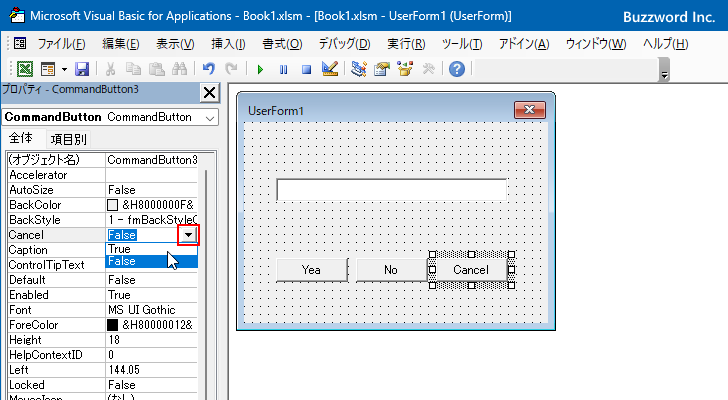728x400 pixels.
Task: Open the デバッグ(D) menu
Action: [344, 44]
